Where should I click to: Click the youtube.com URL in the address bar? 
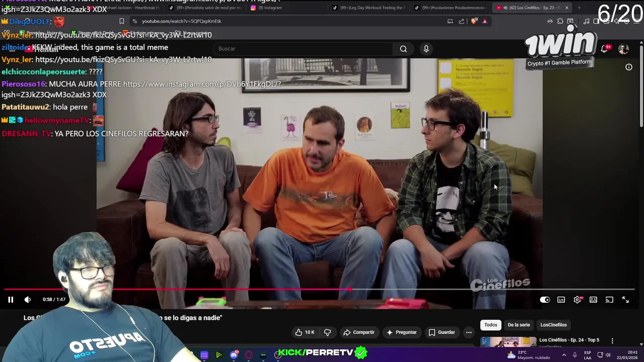click(181, 21)
